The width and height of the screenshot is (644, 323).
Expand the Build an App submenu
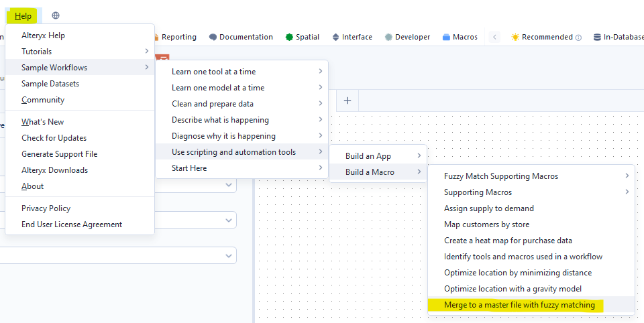377,156
